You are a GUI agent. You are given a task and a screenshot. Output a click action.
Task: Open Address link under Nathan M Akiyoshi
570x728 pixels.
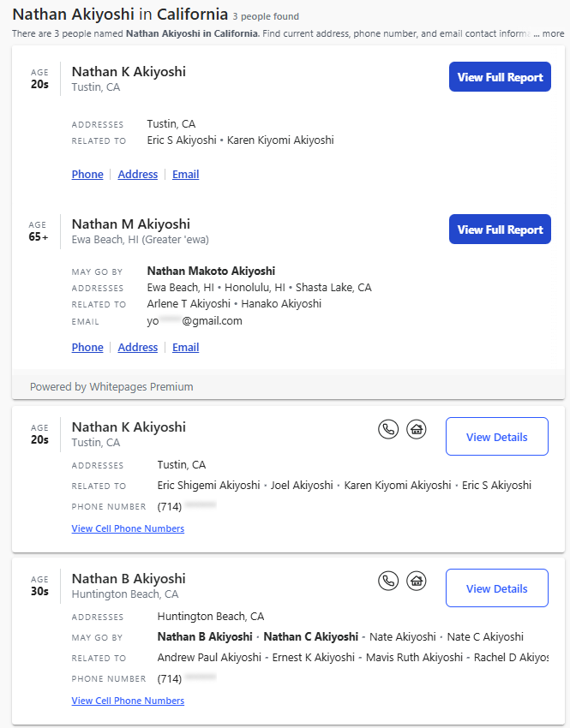pos(138,347)
